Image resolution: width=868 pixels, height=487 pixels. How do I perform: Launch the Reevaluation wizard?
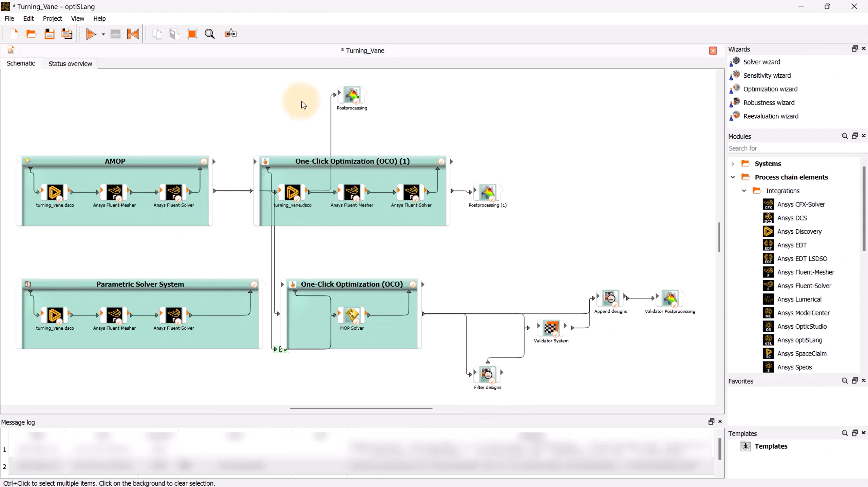click(x=771, y=116)
